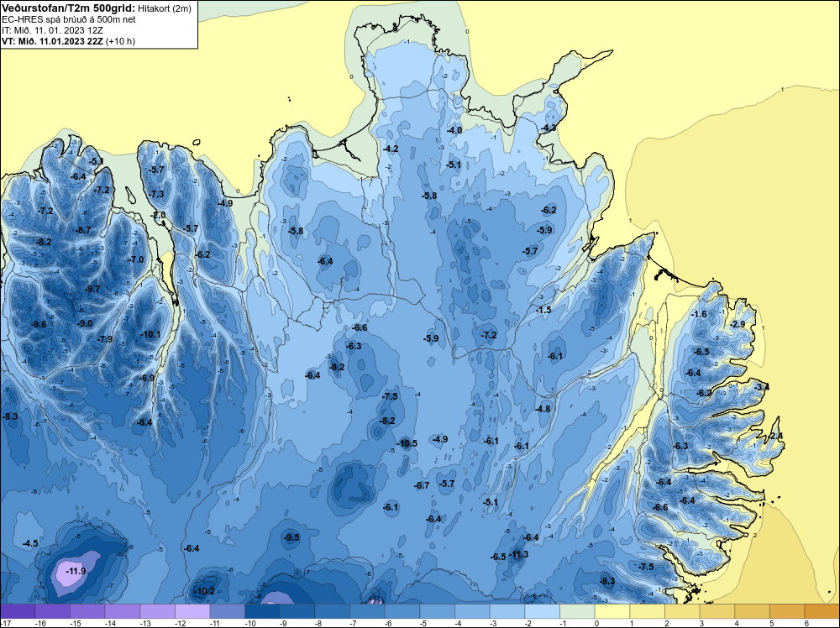Click the valid time 'VT: Mið. 11.01.2023 22Z'
Viewport: 840px width, 628px height.
[x=54, y=40]
